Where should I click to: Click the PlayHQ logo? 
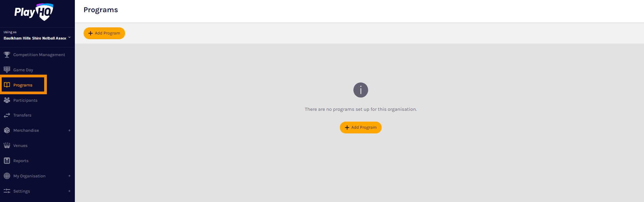click(34, 12)
